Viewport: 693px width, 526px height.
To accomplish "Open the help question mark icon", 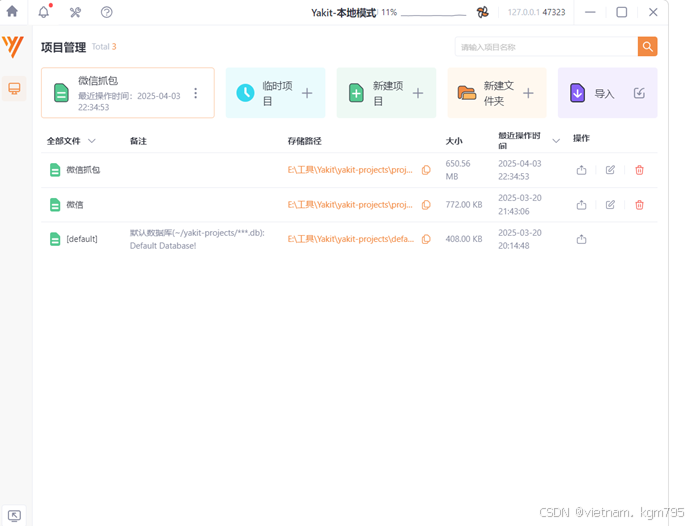I will (107, 12).
